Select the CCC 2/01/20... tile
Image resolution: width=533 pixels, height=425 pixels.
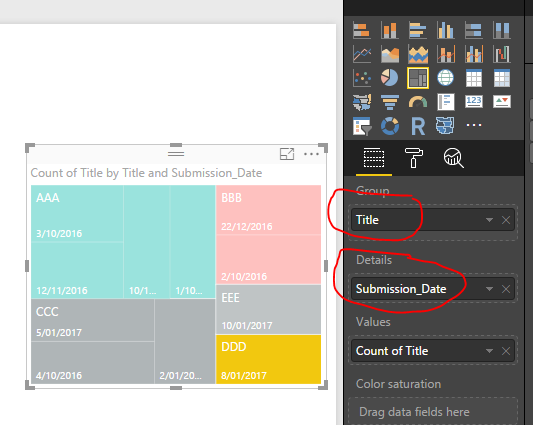pos(185,341)
